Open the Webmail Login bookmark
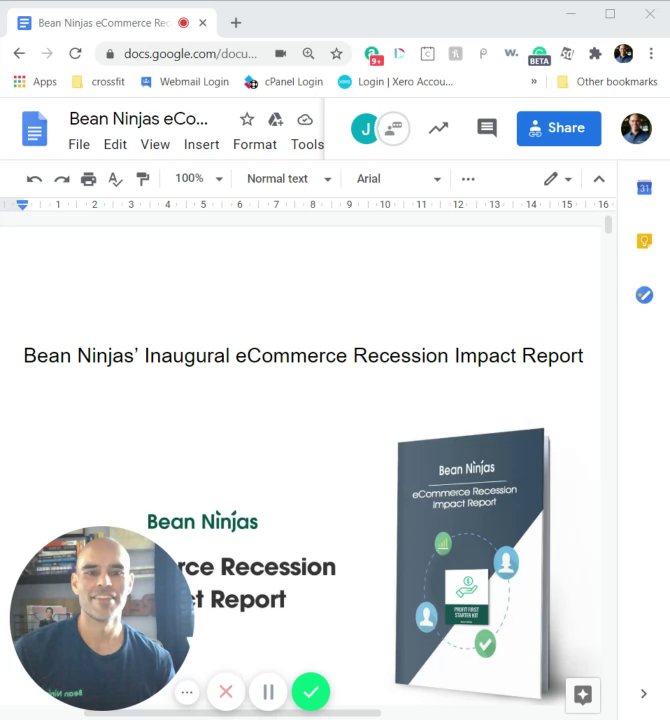The height and width of the screenshot is (720, 670). pyautogui.click(x=185, y=82)
